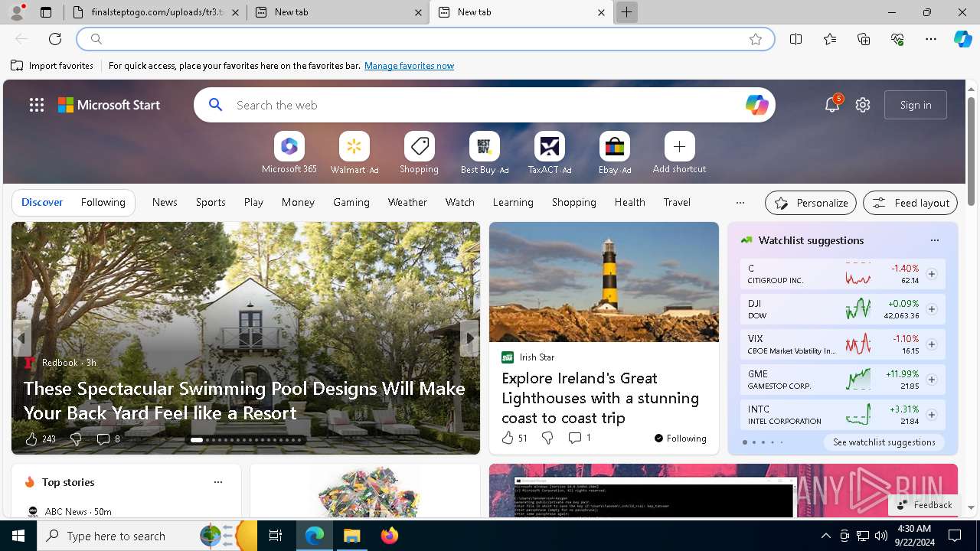Screen dimensions: 980x551
Task: Switch feed to Following view
Action: (103, 202)
